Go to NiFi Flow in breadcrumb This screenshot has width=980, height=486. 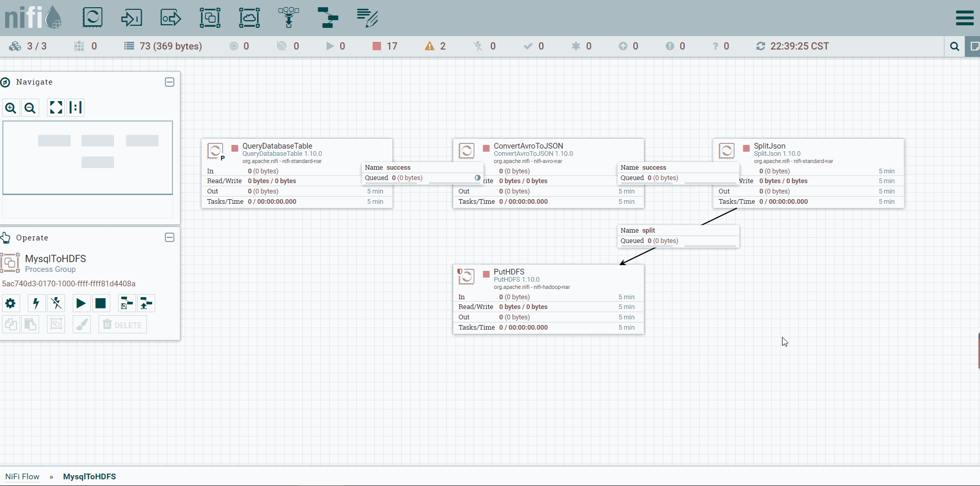pos(22,477)
